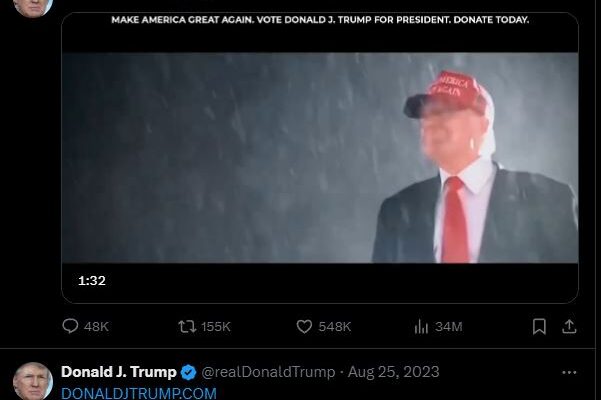The height and width of the screenshot is (400, 601).
Task: Open the three-dot menu on the Aug 25 tweet
Action: coord(569,372)
